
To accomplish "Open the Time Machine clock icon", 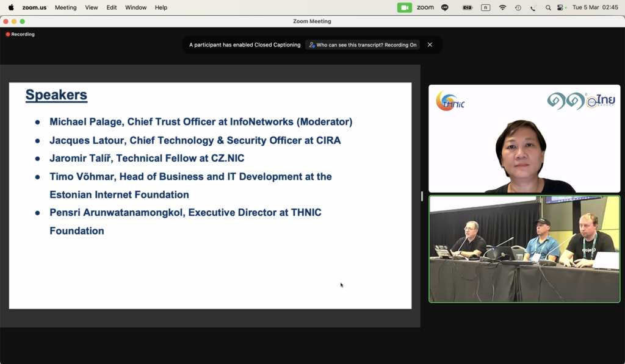I will pos(518,7).
